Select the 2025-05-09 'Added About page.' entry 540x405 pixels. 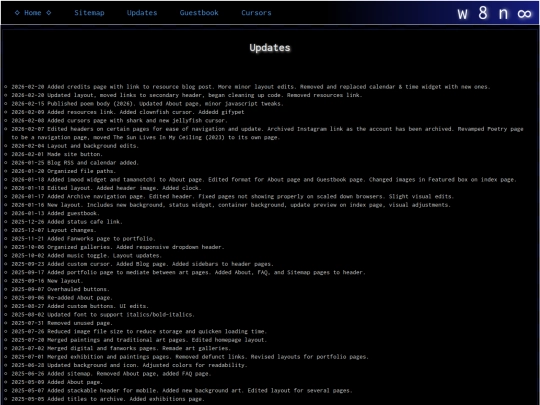[x=57, y=382]
